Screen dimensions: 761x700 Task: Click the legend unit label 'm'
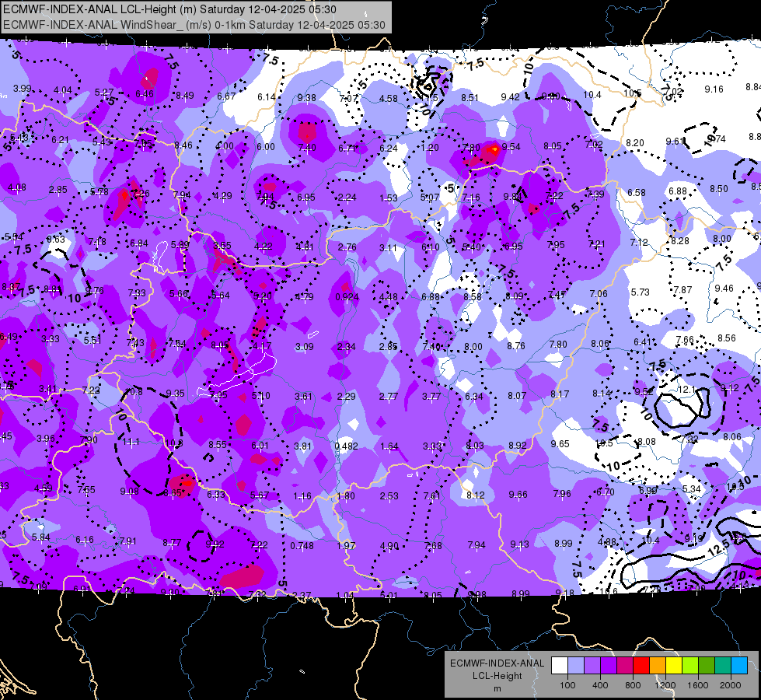(x=497, y=688)
